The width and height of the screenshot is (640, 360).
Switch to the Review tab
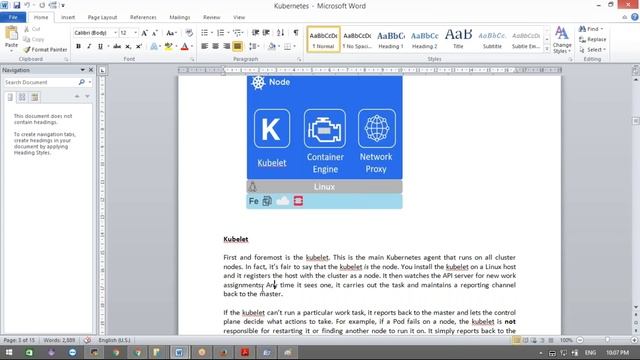[x=211, y=17]
